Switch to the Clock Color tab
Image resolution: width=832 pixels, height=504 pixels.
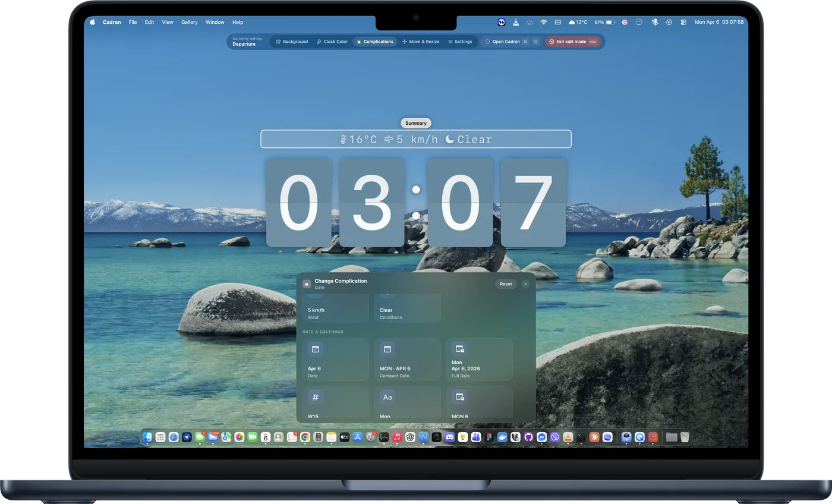click(x=332, y=42)
